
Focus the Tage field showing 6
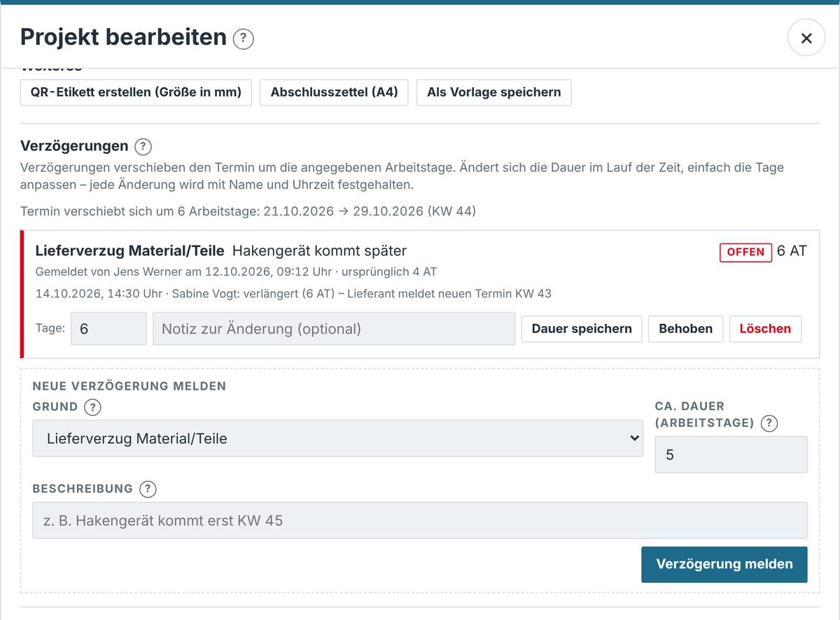click(x=108, y=329)
